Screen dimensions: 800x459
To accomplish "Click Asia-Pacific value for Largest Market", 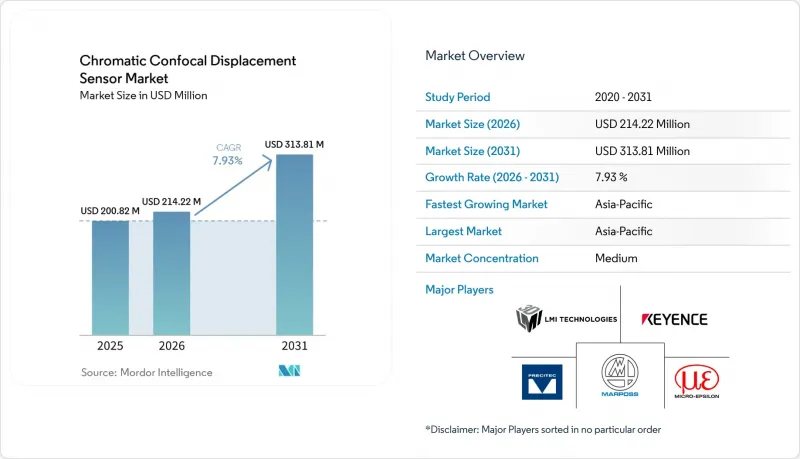I will tap(623, 231).
